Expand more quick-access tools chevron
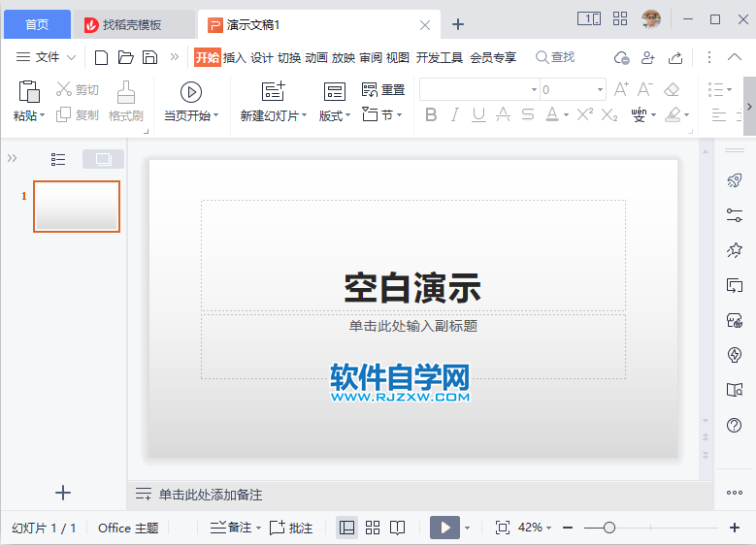 175,57
